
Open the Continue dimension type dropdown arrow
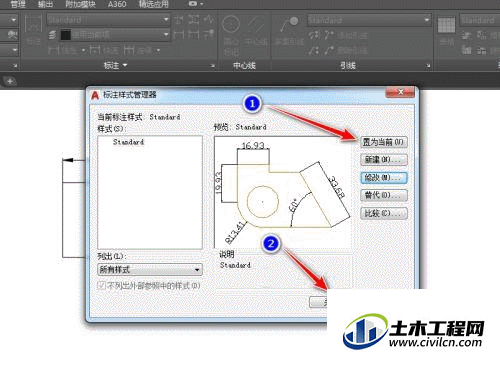point(158,51)
